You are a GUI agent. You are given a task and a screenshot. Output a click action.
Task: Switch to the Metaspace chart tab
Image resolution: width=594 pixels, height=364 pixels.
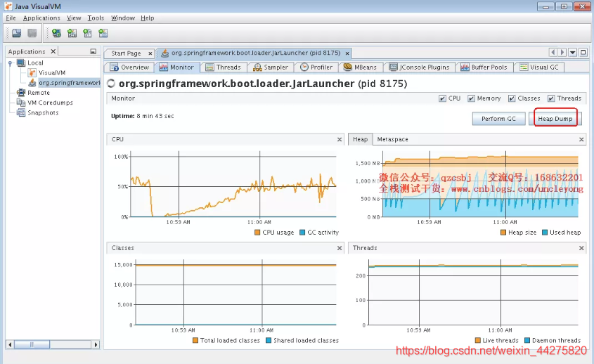coord(392,139)
